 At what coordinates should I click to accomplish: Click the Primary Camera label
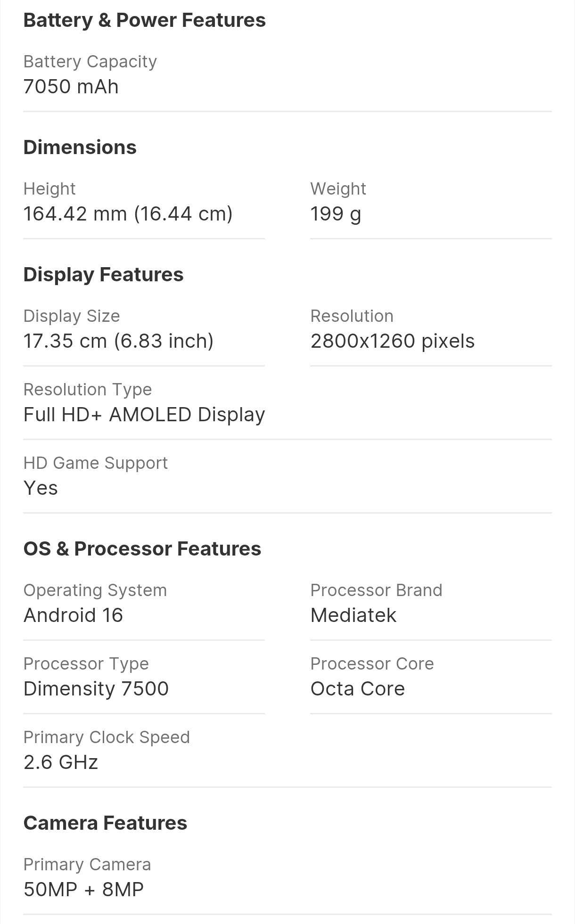click(x=87, y=865)
